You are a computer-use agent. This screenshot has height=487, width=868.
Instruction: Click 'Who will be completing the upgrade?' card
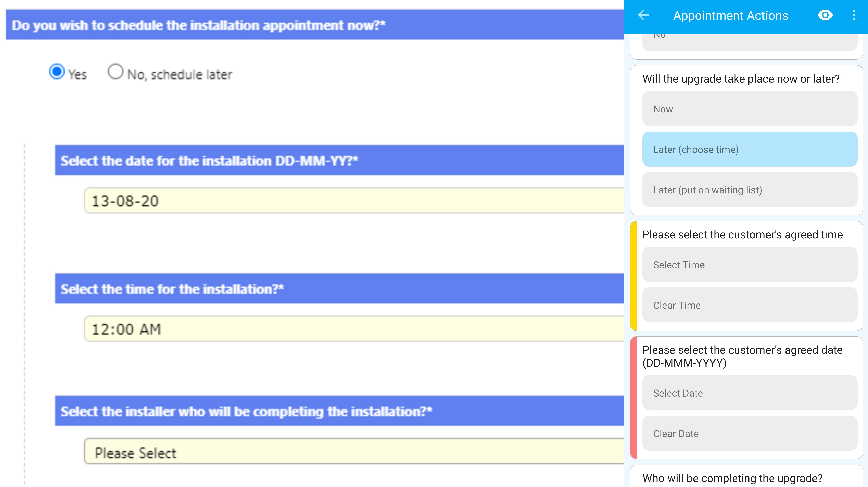[x=732, y=478]
